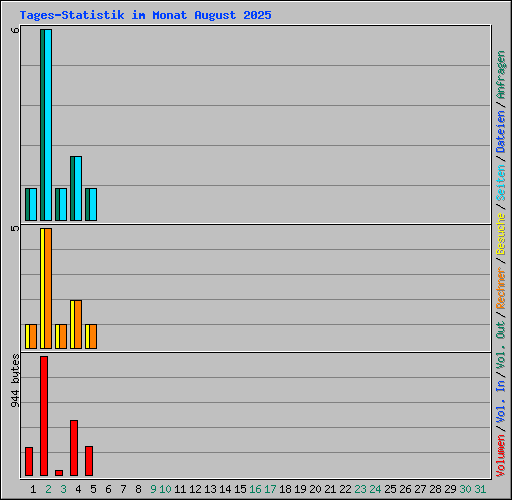Screen dimensions: 512x500
Task: Click day 10 on the x-axis
Action: point(165,489)
